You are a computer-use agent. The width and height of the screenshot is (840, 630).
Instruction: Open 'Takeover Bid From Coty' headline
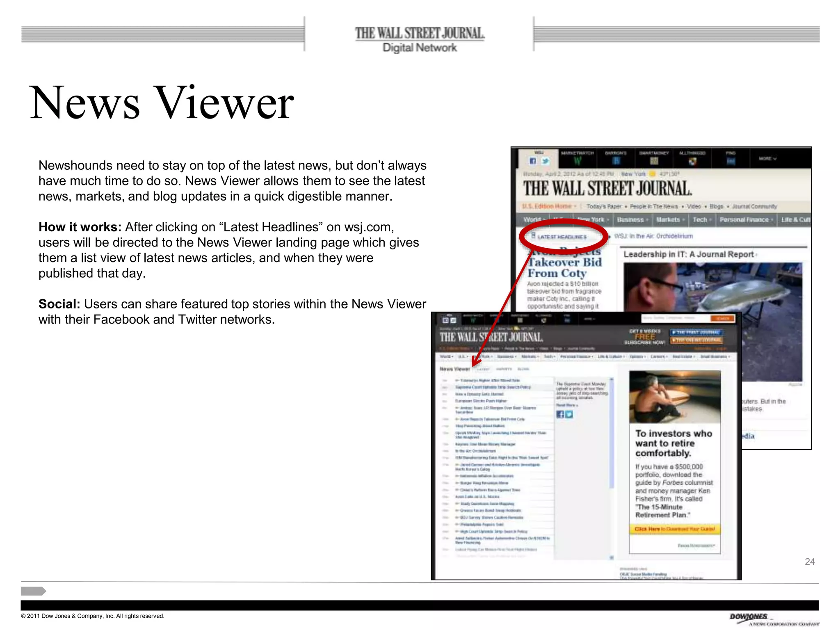(565, 267)
